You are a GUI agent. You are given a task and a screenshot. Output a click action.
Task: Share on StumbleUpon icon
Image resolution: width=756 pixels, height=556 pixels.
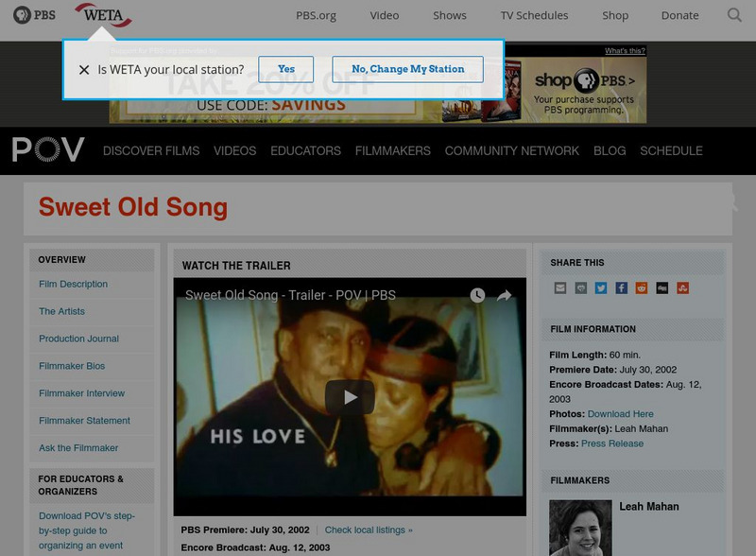tap(682, 288)
